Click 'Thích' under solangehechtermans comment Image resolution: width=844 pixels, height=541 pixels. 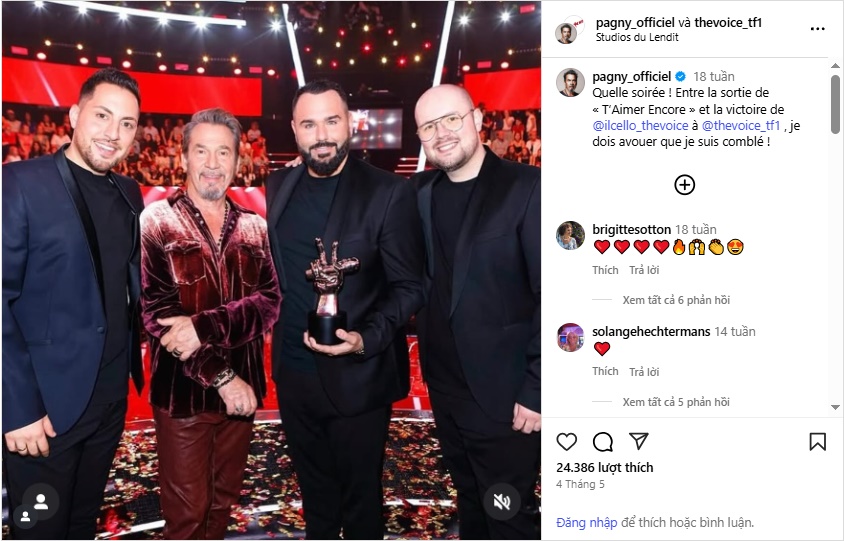point(605,371)
